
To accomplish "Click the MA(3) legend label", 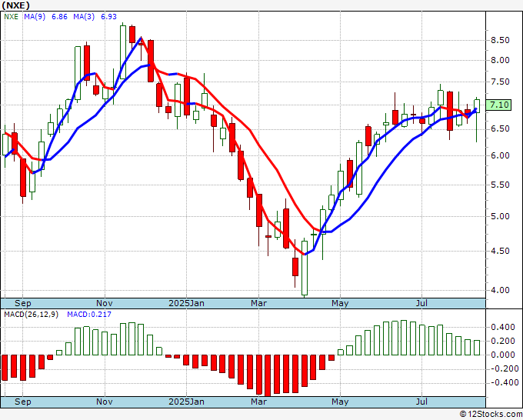I will pyautogui.click(x=84, y=16).
